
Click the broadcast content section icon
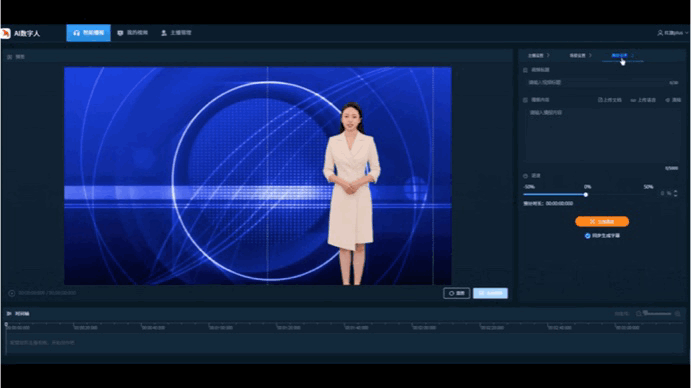[x=525, y=100]
